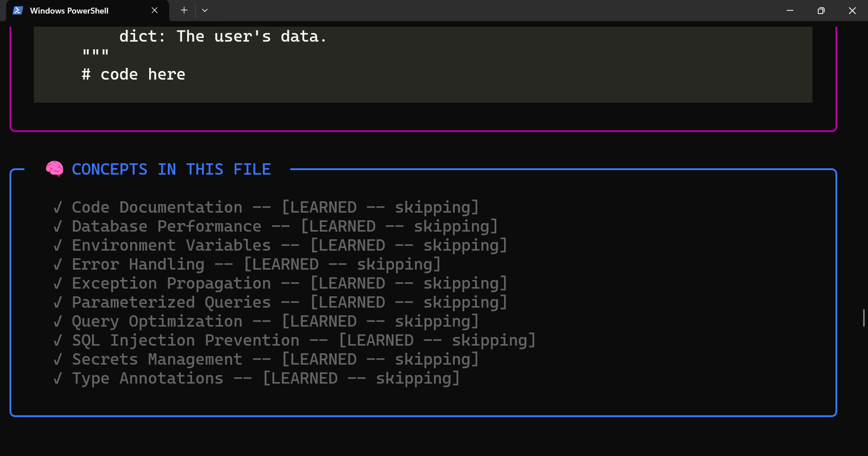
Task: Open a new terminal tab
Action: (x=184, y=10)
